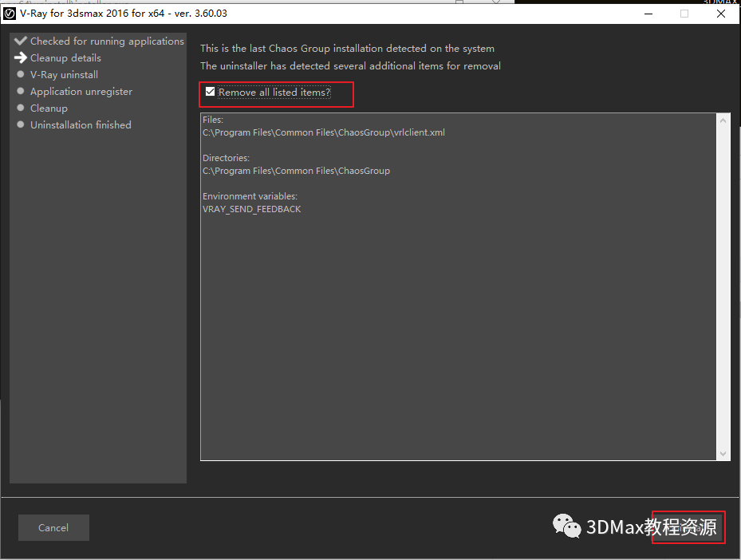This screenshot has height=560, width=741.
Task: Click the Common Files\ChaosGroup directory line
Action: click(296, 171)
